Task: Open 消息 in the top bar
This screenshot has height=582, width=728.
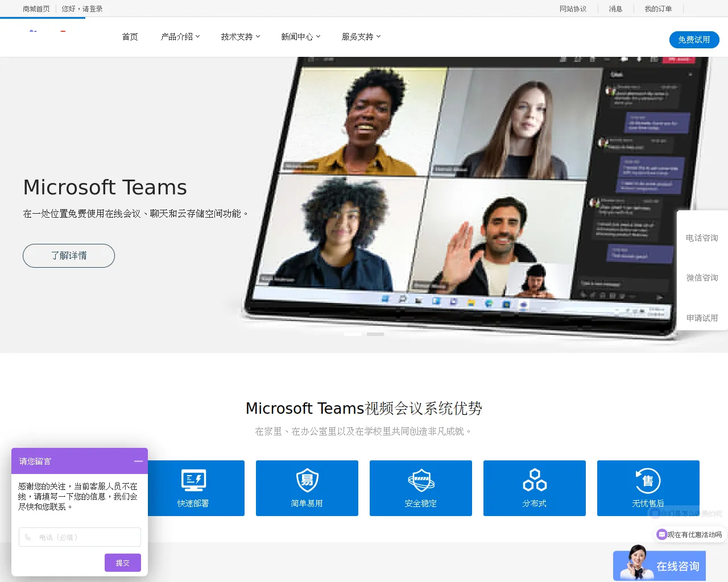Action: pos(615,9)
